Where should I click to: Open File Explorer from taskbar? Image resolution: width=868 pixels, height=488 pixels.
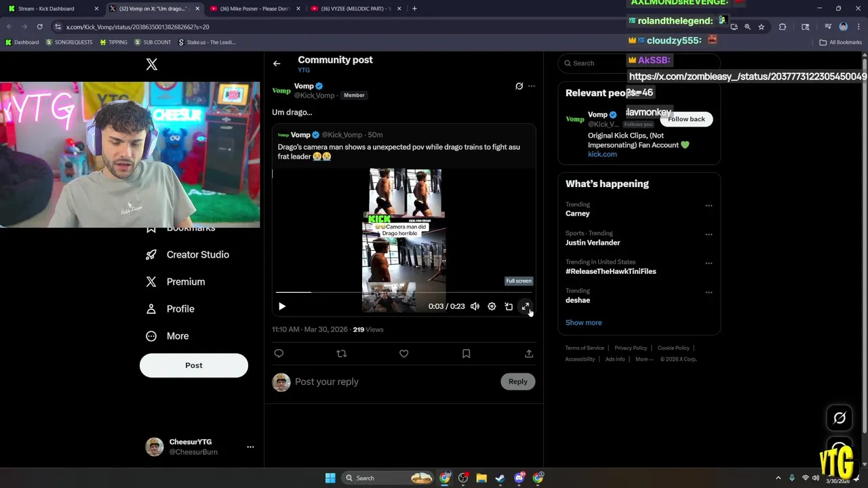pyautogui.click(x=481, y=479)
